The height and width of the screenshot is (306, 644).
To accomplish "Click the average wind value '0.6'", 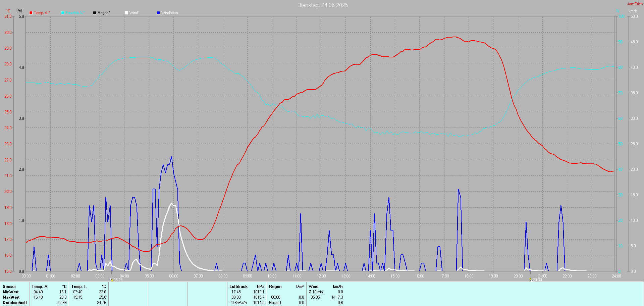I will point(340,303).
